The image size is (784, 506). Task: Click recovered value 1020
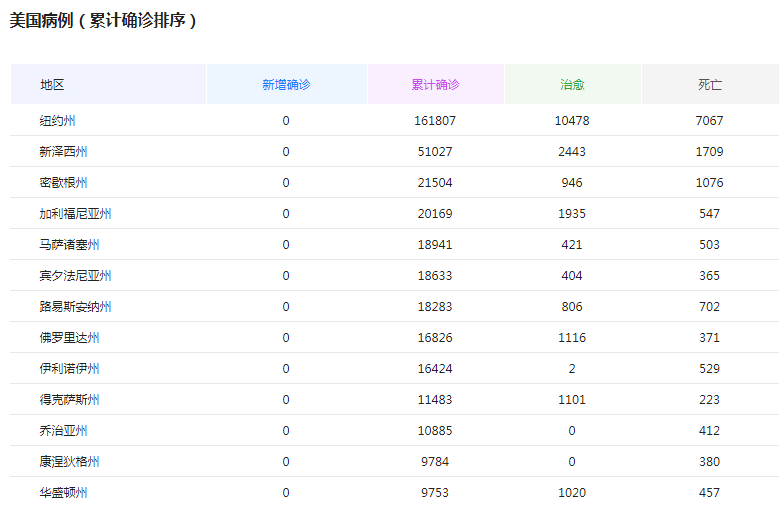coord(572,492)
